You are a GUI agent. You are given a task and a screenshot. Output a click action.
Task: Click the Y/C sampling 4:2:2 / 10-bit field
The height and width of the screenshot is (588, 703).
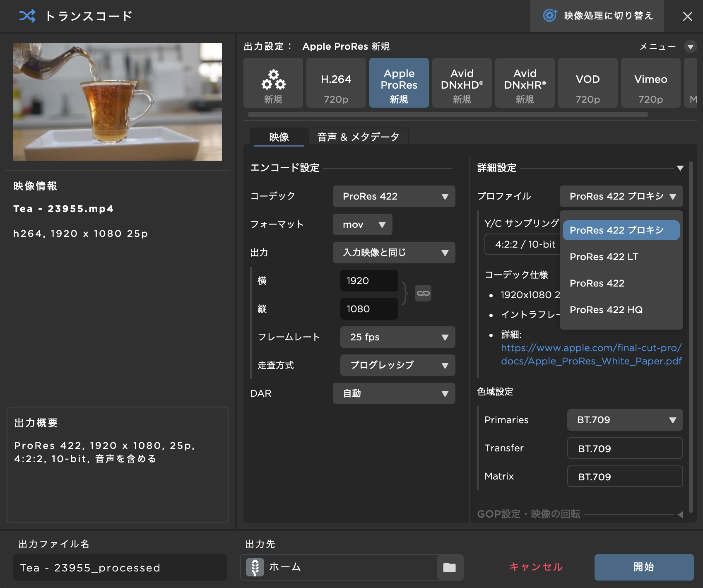(522, 244)
